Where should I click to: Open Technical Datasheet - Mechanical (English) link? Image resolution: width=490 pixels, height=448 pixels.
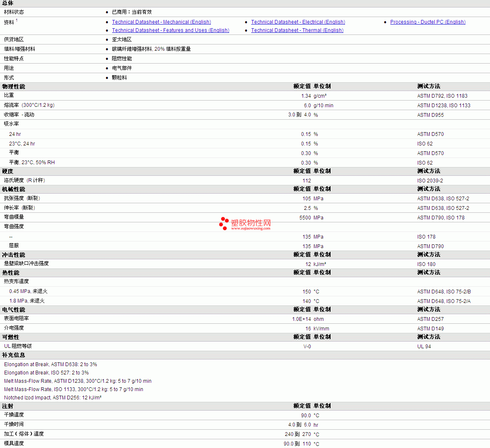tap(161, 22)
